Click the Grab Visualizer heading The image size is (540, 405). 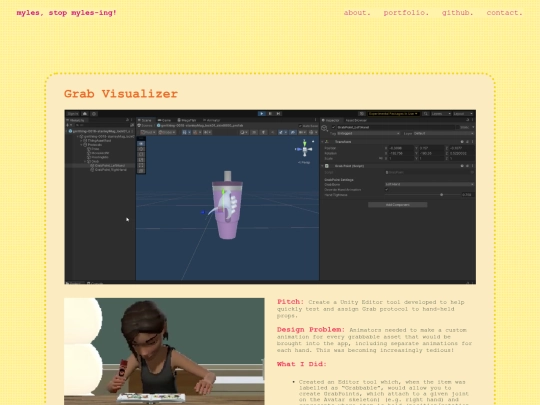121,94
